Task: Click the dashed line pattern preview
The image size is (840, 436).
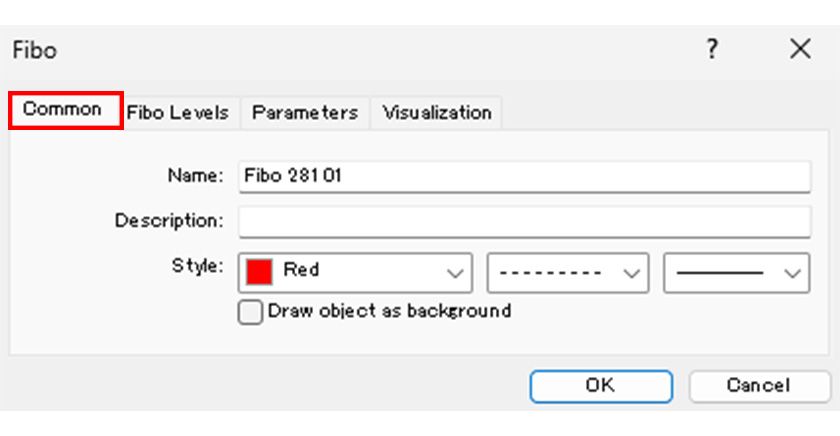Action: pos(550,273)
